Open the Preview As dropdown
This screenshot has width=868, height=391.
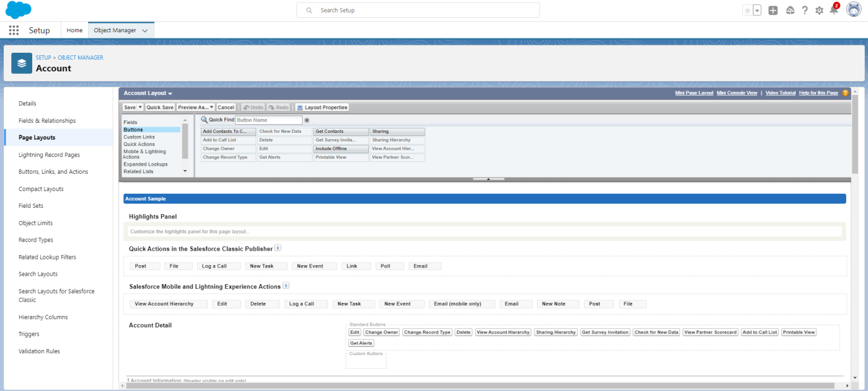click(x=195, y=107)
